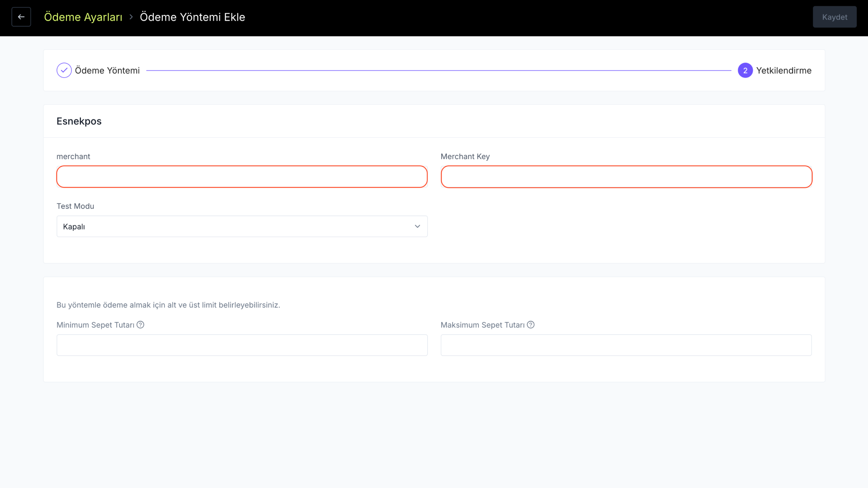Image resolution: width=868 pixels, height=488 pixels.
Task: Click the step 2 circle for Yetkilendirme
Action: click(745, 70)
